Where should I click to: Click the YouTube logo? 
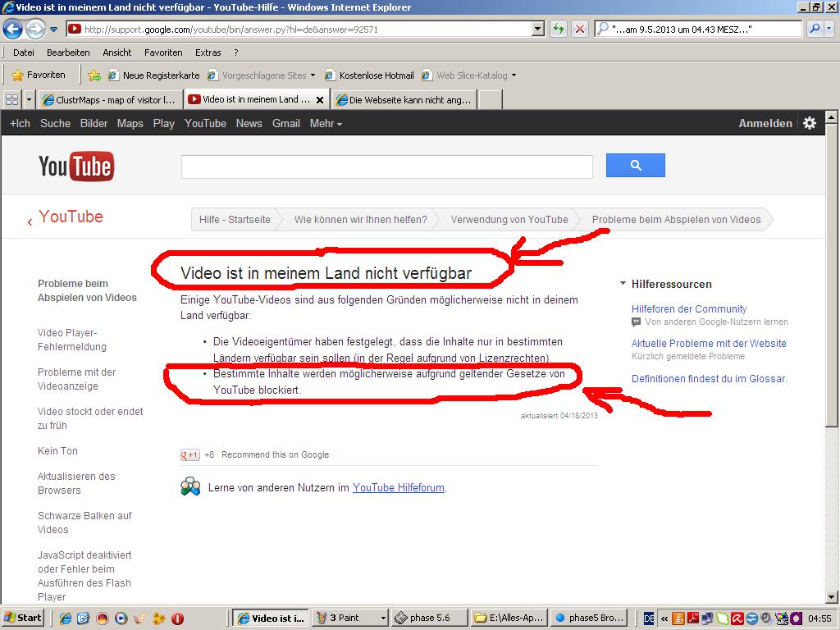click(x=76, y=166)
